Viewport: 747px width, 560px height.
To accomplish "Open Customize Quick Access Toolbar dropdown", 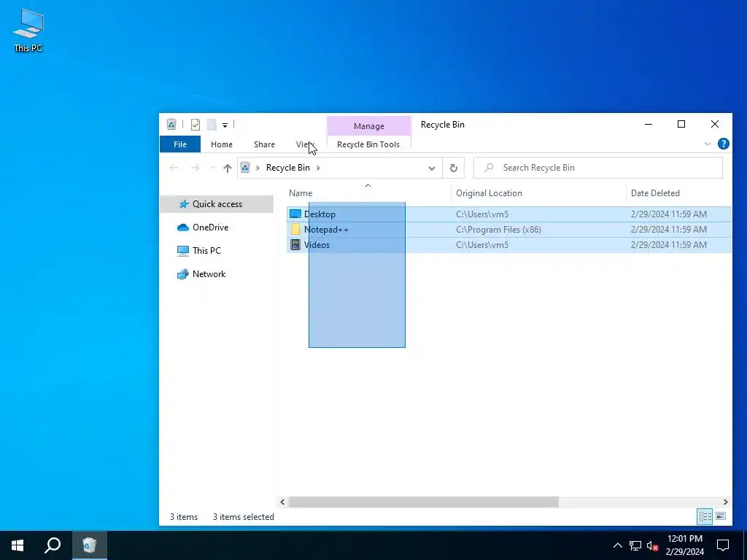I will click(x=225, y=125).
